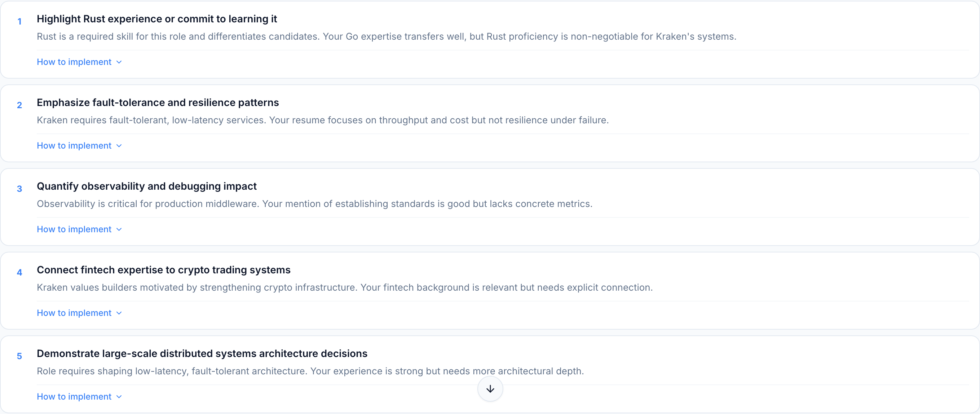Click 'Emphasize fault-tolerance and resilience patterns' title

[158, 103]
